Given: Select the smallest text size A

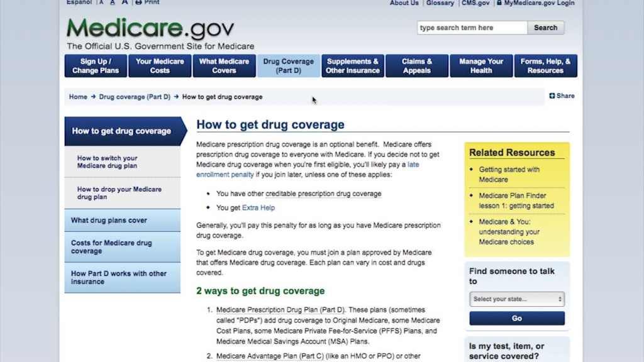Looking at the screenshot, I should (x=101, y=3).
